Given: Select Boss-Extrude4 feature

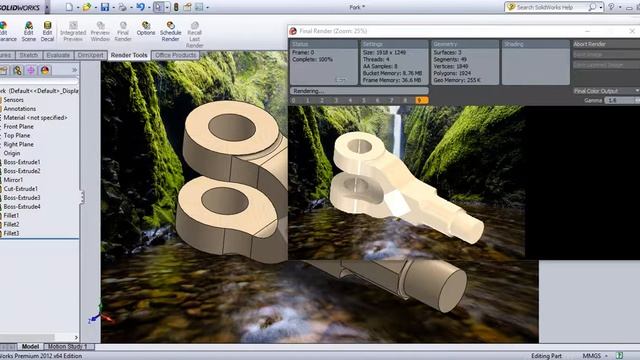Looking at the screenshot, I should click(x=22, y=207).
